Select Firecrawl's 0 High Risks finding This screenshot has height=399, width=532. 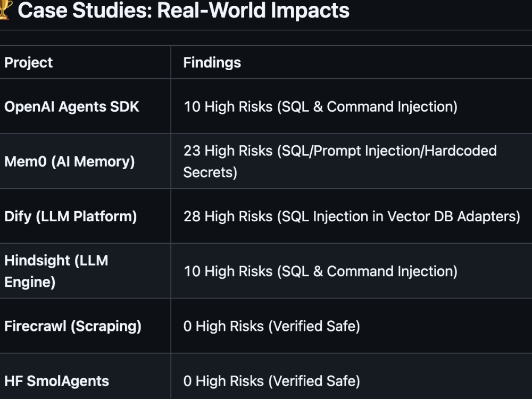[272, 326]
